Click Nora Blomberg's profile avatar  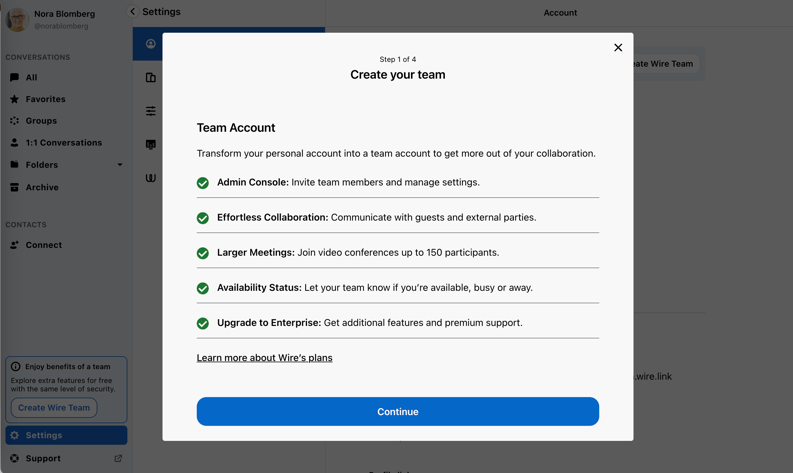(17, 19)
